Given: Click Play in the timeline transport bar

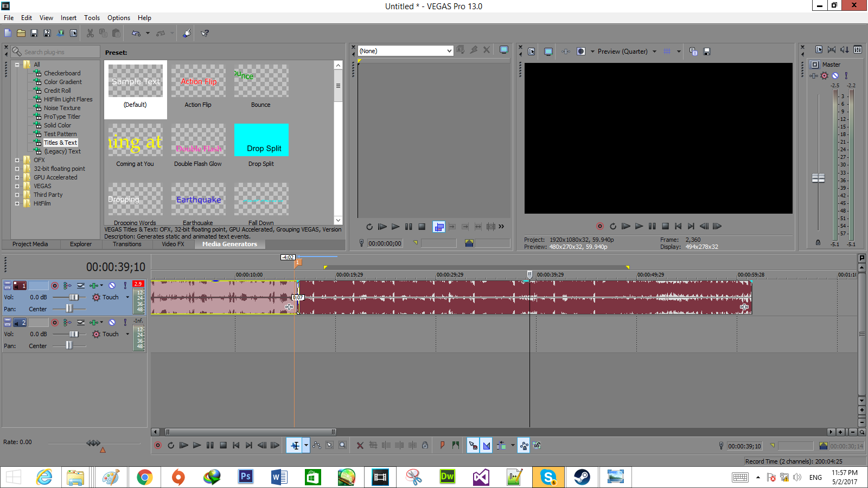Looking at the screenshot, I should pyautogui.click(x=197, y=445).
